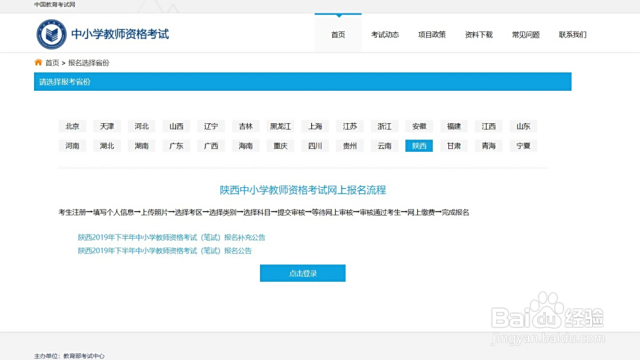Select province 四川
Image resolution: width=640 pixels, height=360 pixels.
coord(315,146)
